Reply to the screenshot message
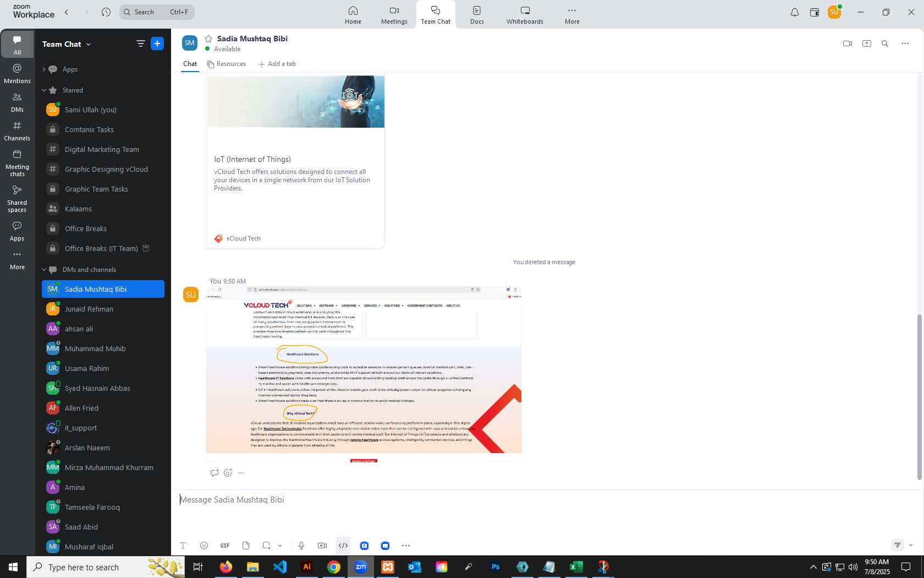The height and width of the screenshot is (578, 924). 215,472
